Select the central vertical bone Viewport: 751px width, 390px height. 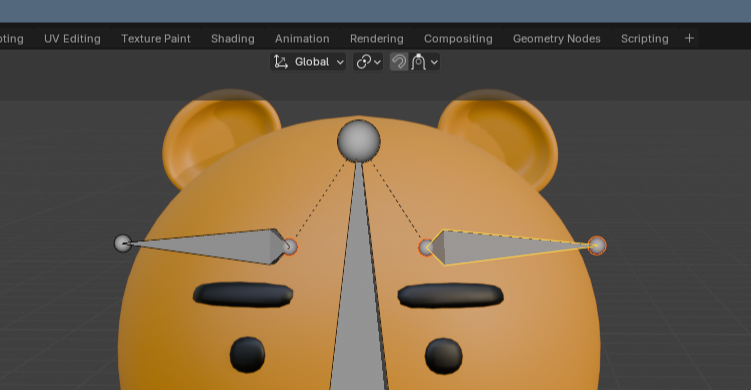(x=359, y=287)
